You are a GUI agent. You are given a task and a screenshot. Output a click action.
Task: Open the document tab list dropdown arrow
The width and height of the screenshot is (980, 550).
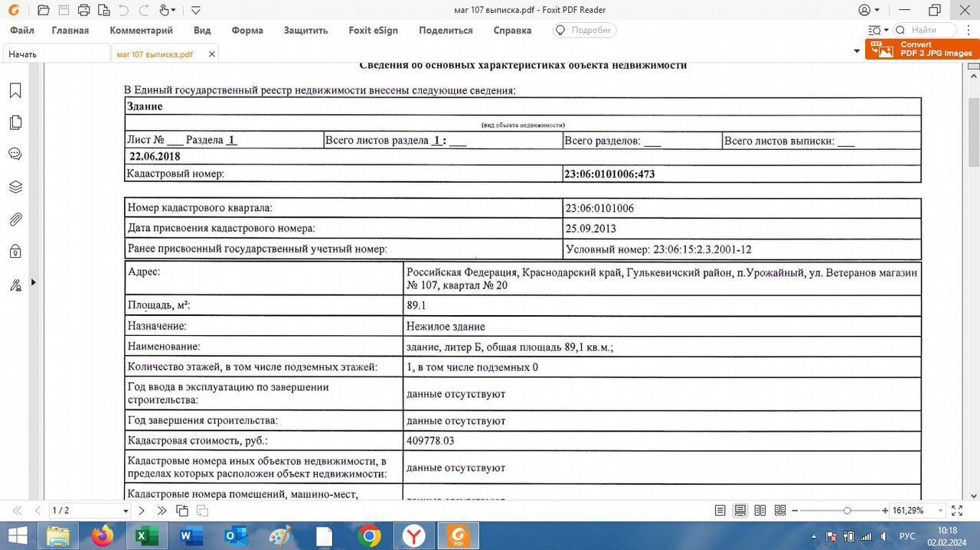856,51
